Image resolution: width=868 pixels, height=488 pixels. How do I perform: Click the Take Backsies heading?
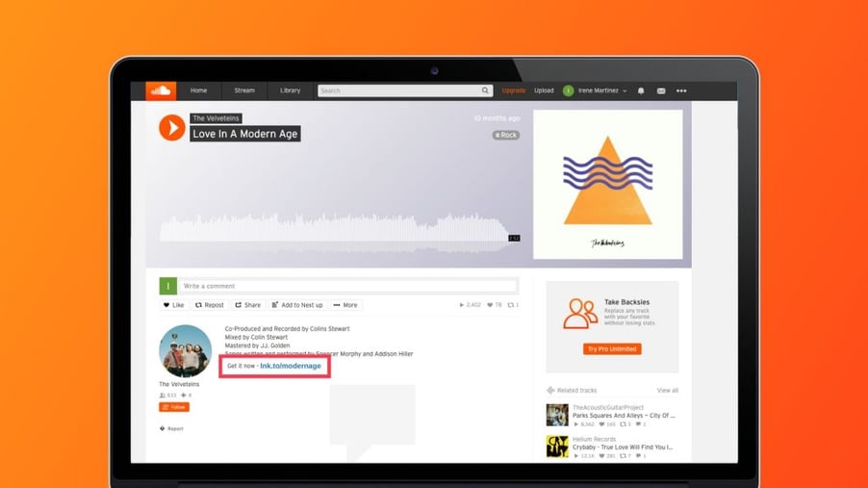click(626, 302)
